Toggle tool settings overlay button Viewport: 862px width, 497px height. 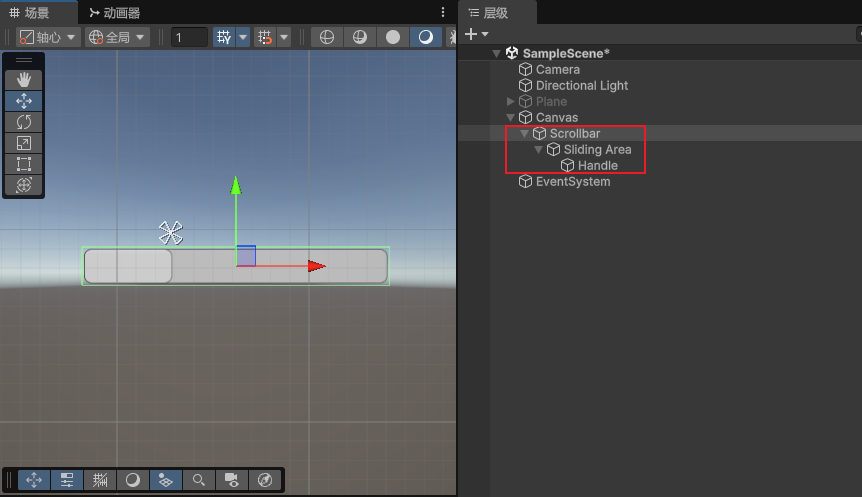(x=67, y=480)
